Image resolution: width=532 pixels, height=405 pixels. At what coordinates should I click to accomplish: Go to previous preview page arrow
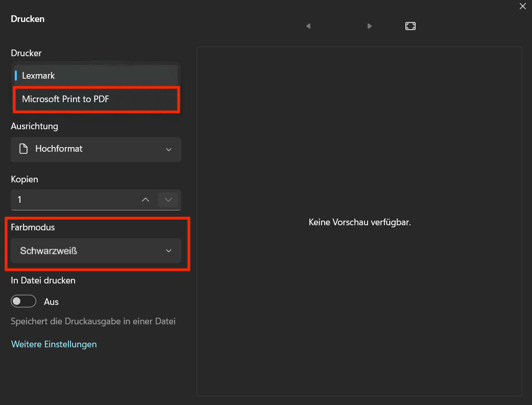(308, 26)
